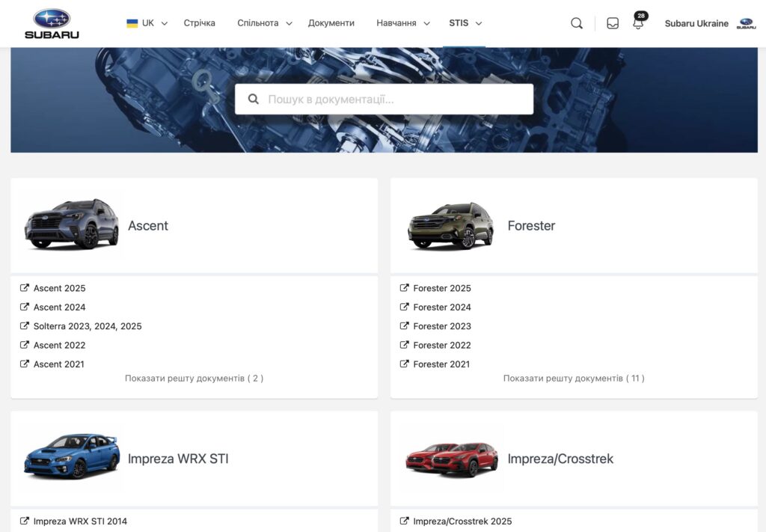Viewport: 766px width, 532px height.
Task: Expand the UK language dropdown
Action: [x=147, y=23]
